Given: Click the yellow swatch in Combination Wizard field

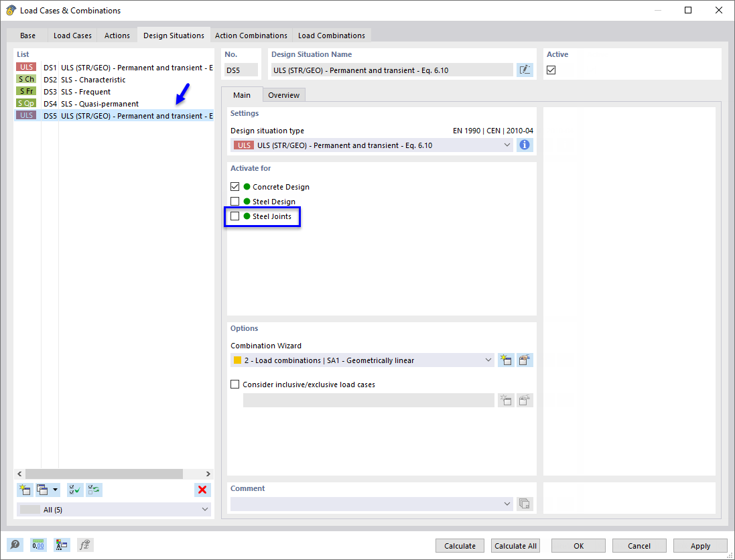Looking at the screenshot, I should coord(237,360).
